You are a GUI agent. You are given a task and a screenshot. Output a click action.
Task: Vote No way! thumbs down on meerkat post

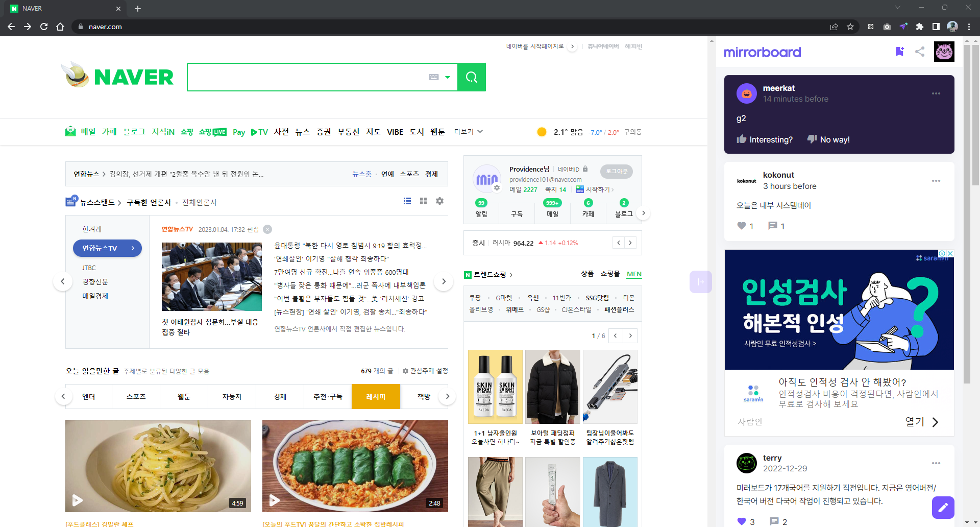[x=828, y=139]
